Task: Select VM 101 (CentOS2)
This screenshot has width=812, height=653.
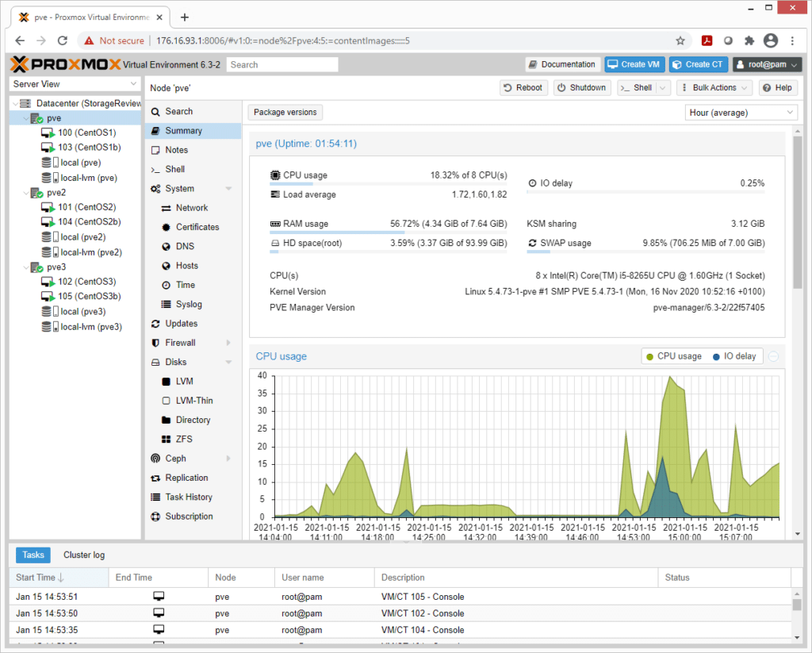Action: [86, 207]
